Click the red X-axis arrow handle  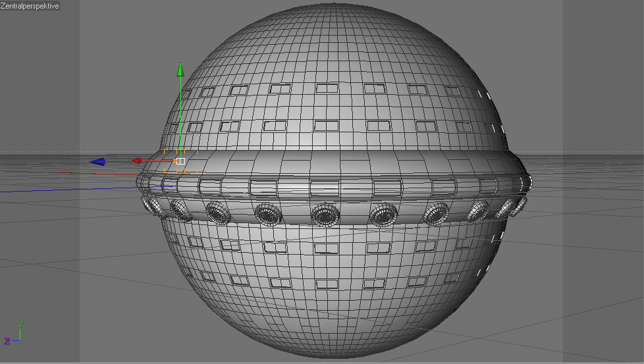(137, 161)
